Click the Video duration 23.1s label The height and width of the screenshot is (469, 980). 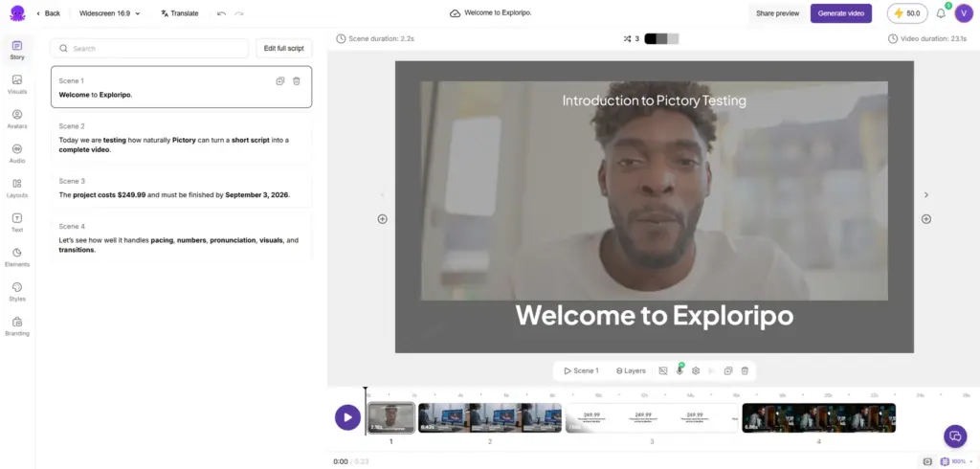click(929, 39)
